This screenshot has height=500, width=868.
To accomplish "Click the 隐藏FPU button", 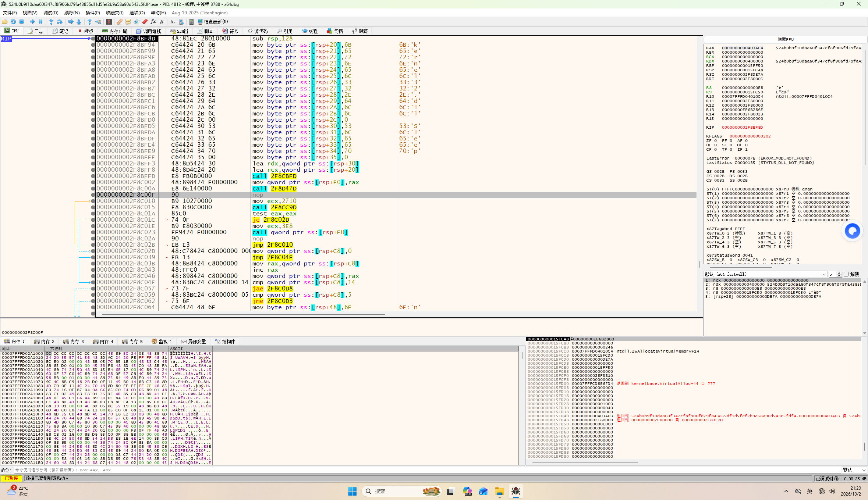I will click(x=786, y=39).
